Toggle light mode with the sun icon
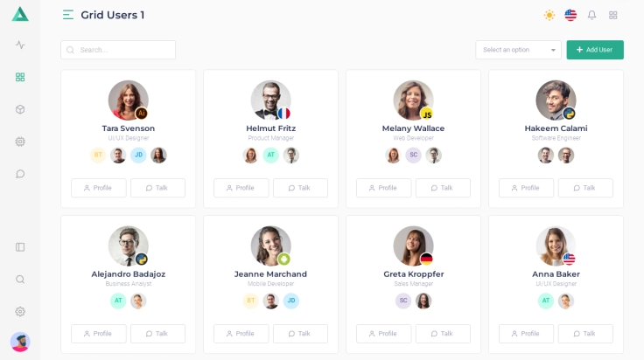 coord(549,15)
